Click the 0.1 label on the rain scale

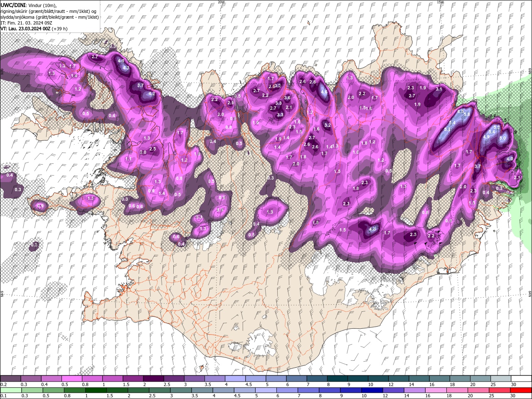pyautogui.click(x=3, y=396)
